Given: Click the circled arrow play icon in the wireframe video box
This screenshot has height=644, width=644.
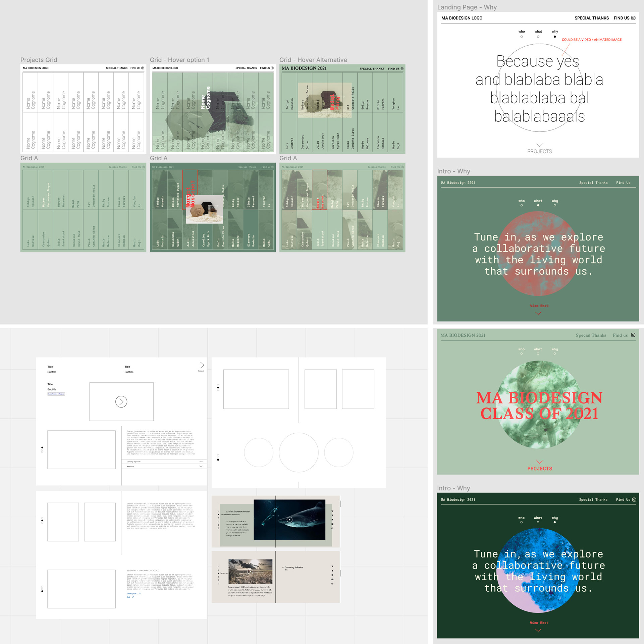Looking at the screenshot, I should [x=121, y=401].
